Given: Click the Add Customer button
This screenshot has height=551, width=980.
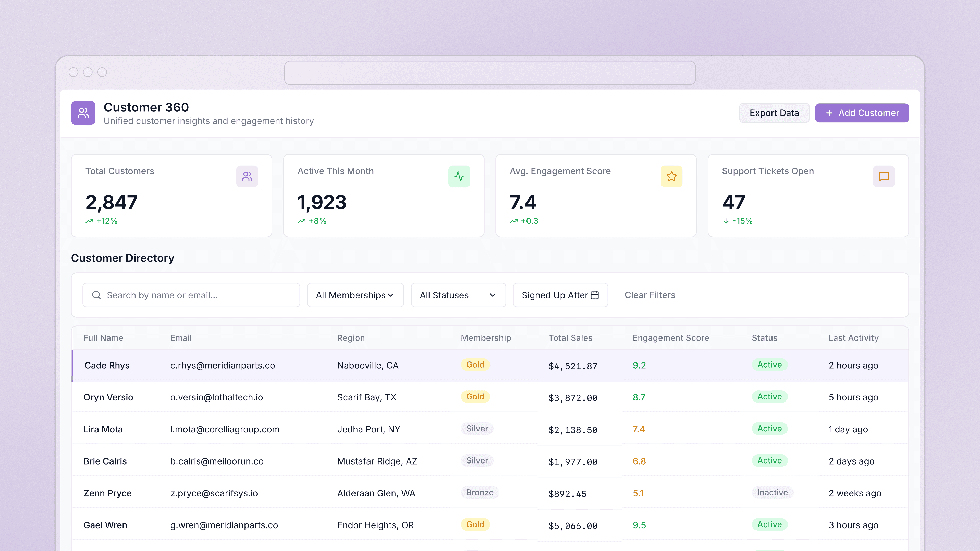Looking at the screenshot, I should coord(862,113).
